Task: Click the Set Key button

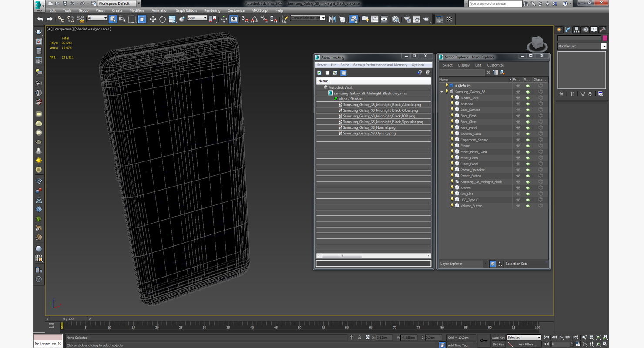Action: pyautogui.click(x=498, y=344)
